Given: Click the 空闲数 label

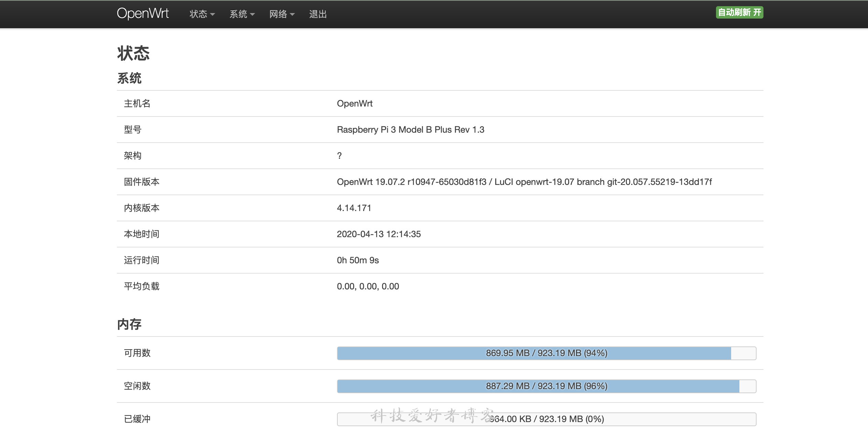Looking at the screenshot, I should pyautogui.click(x=137, y=386).
